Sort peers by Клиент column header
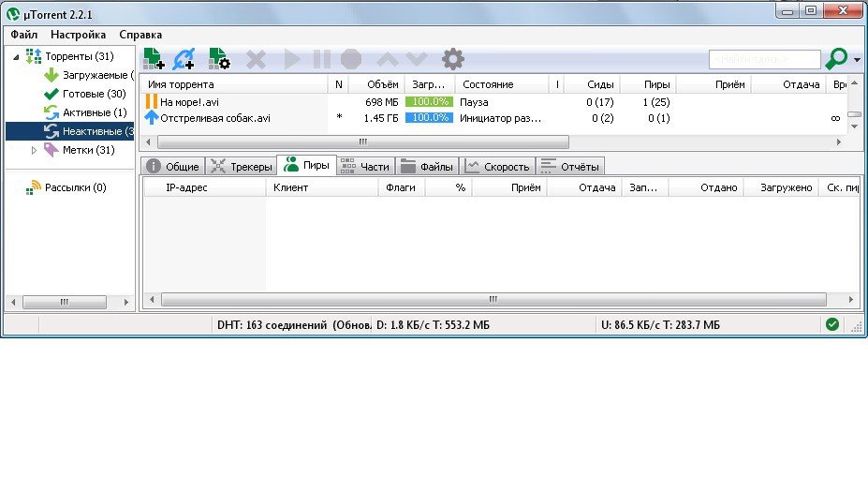Screen dimensions: 868x492 point(322,187)
